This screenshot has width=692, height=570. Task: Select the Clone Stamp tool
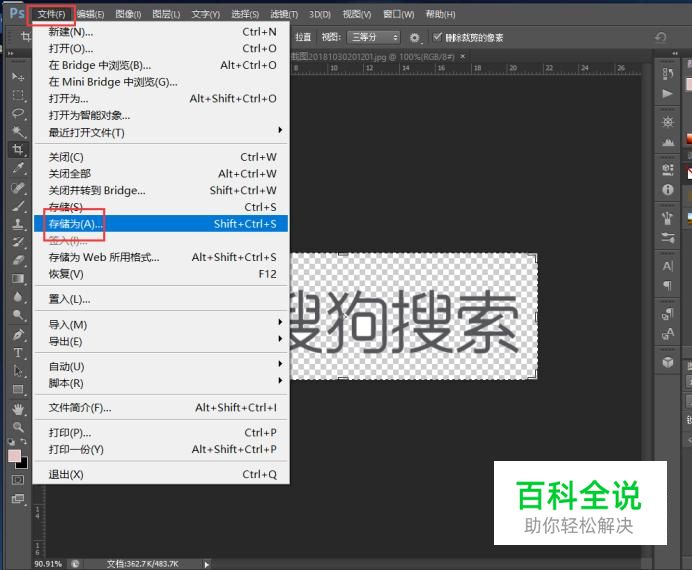pyautogui.click(x=18, y=224)
